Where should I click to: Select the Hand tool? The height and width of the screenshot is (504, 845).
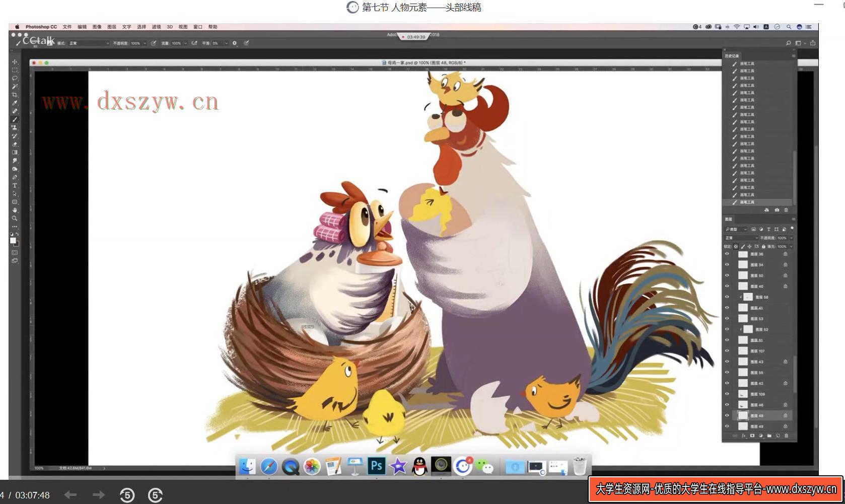click(x=15, y=210)
